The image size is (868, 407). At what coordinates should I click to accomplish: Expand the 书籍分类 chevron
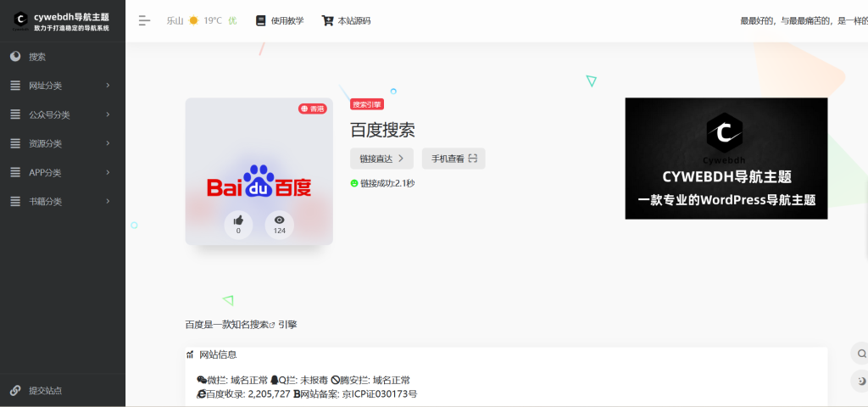tap(108, 202)
